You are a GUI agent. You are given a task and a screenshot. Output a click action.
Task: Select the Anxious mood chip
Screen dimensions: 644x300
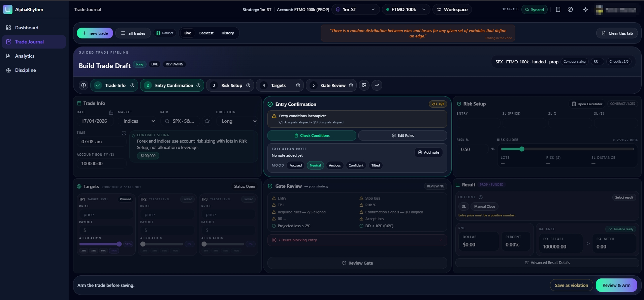[335, 166]
